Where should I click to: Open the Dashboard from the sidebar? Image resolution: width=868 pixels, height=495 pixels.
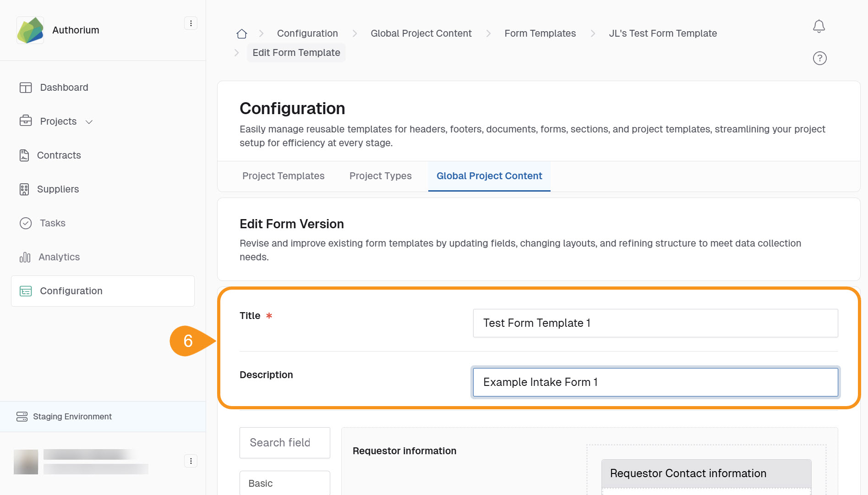[x=64, y=87]
